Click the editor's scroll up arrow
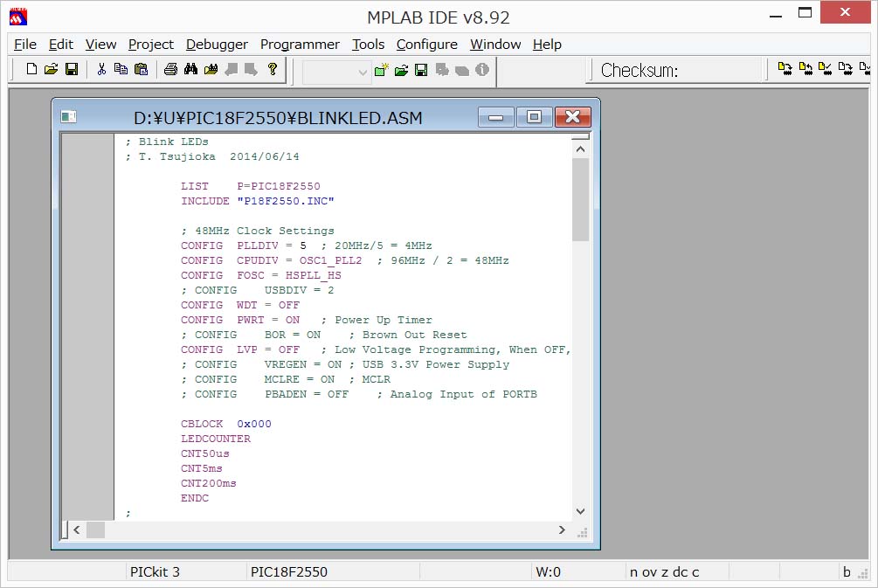The image size is (878, 588). (581, 149)
